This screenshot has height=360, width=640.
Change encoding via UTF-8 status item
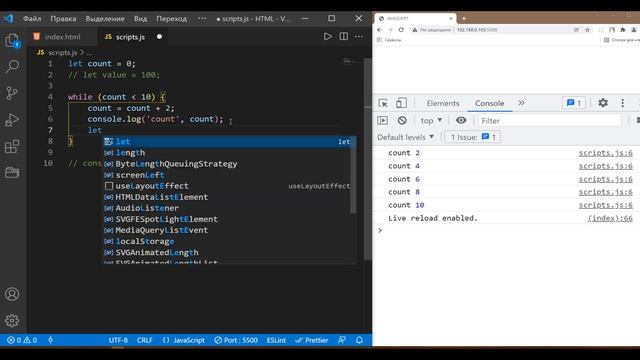tap(118, 340)
